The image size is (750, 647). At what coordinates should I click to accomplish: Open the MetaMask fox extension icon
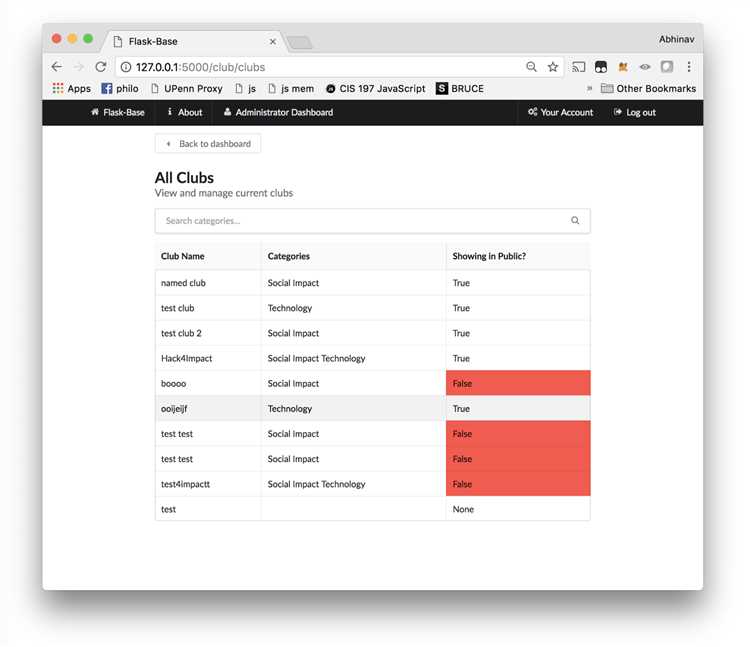(x=623, y=67)
